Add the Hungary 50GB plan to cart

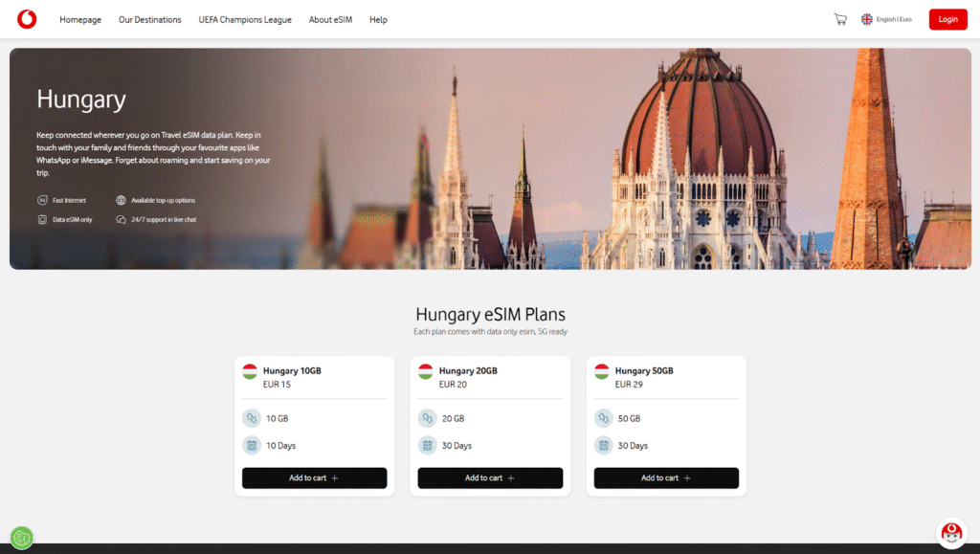click(x=666, y=478)
